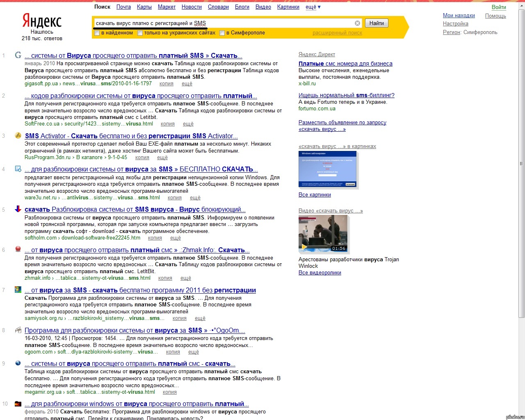Click the yellow favicon beside SMS Activator result

tap(18, 135)
